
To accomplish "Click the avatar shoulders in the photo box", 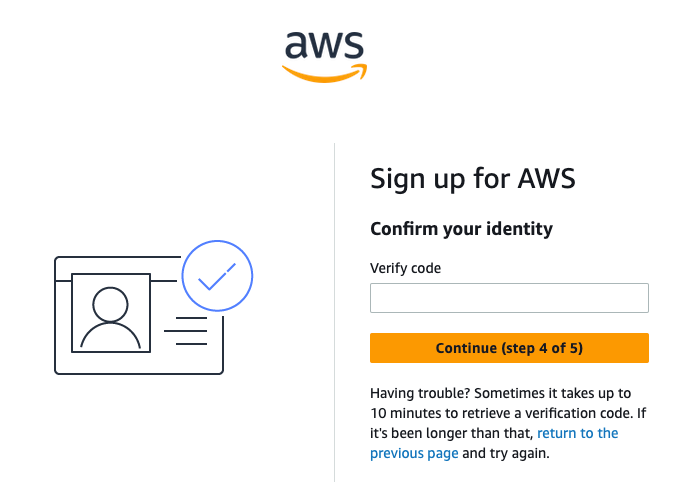I will [110, 335].
